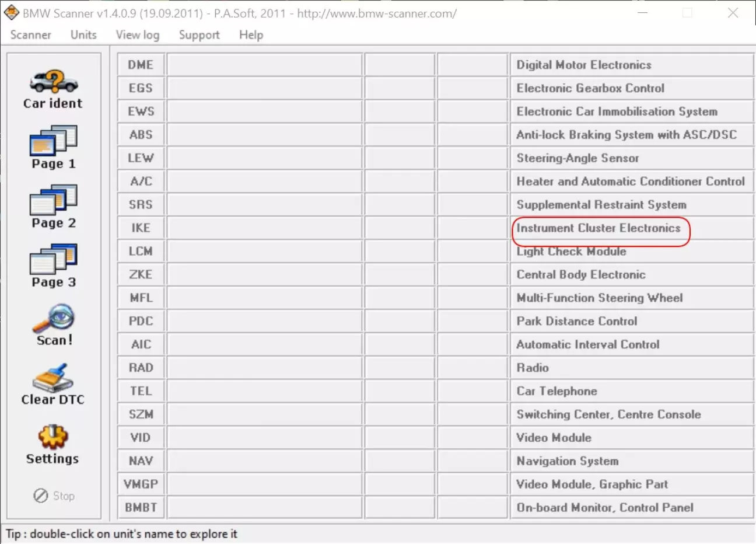Select the ABS unit button
Screen dimensions: 756x544
[x=141, y=135]
